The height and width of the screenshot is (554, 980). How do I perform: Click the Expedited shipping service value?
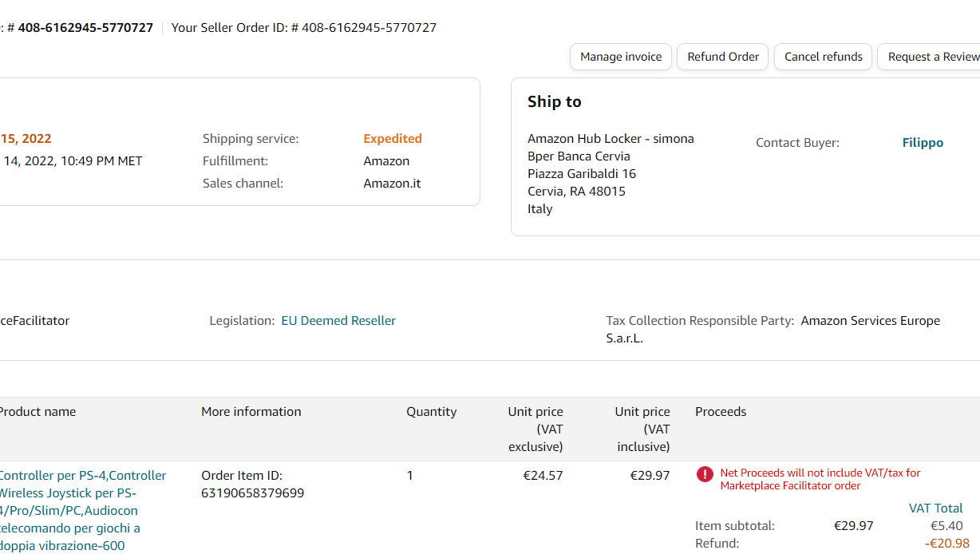click(393, 139)
